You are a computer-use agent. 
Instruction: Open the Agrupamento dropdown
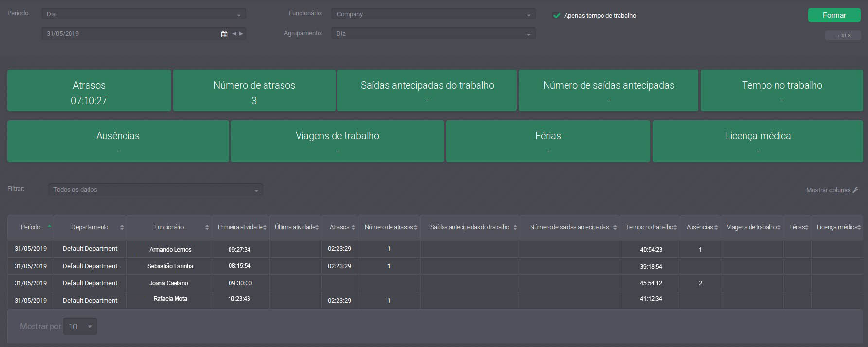[x=433, y=34]
